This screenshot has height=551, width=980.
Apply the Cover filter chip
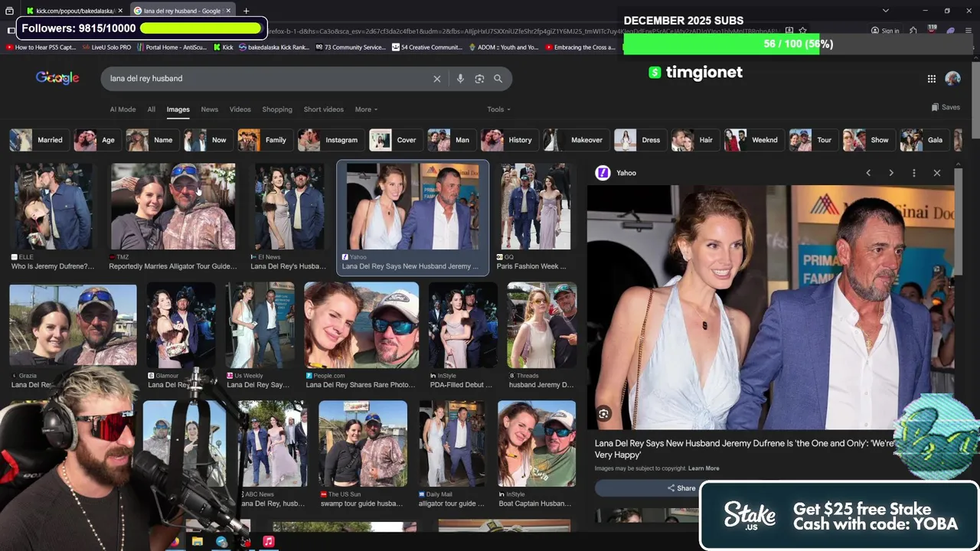tap(395, 140)
